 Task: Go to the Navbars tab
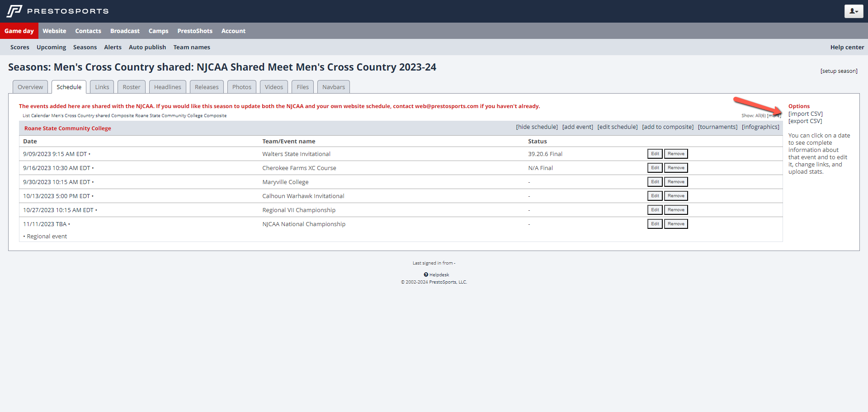click(x=333, y=87)
